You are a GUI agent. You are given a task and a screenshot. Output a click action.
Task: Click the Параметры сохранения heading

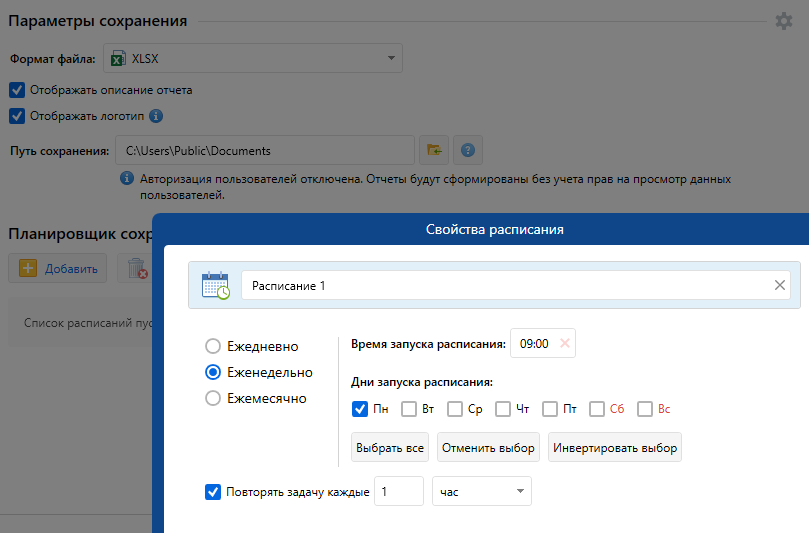click(98, 21)
